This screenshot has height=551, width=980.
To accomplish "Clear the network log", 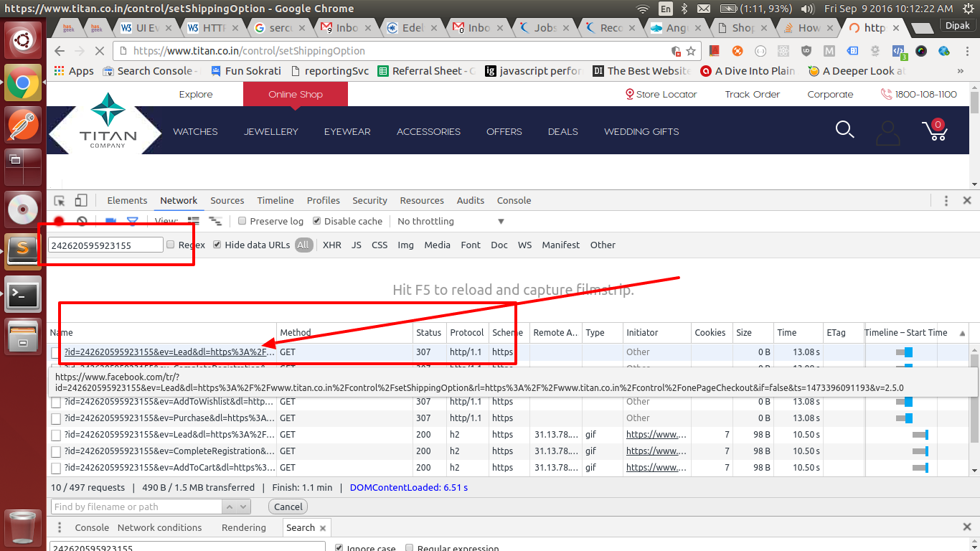I will pos(82,222).
